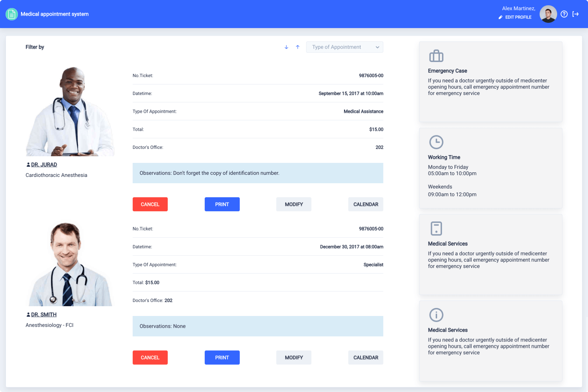Click the '09:00am to 12:00pm' weekend hours
588x392 pixels.
tap(452, 194)
